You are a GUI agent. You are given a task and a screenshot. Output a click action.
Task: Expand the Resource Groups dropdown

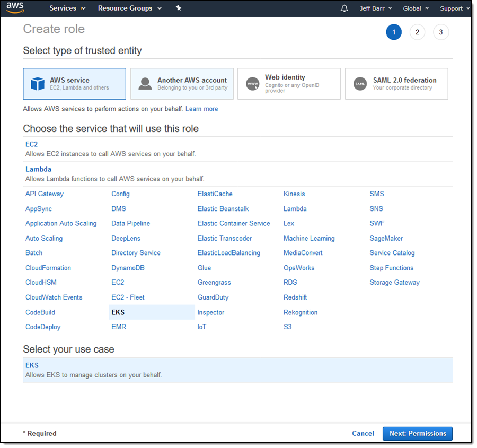tap(129, 8)
